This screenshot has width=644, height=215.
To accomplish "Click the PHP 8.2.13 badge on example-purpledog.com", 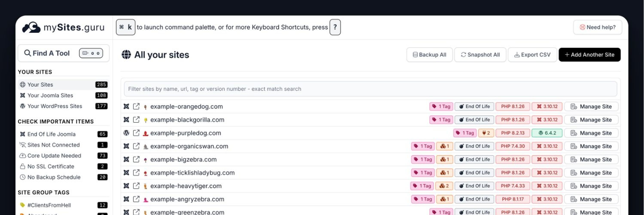I will pos(513,133).
